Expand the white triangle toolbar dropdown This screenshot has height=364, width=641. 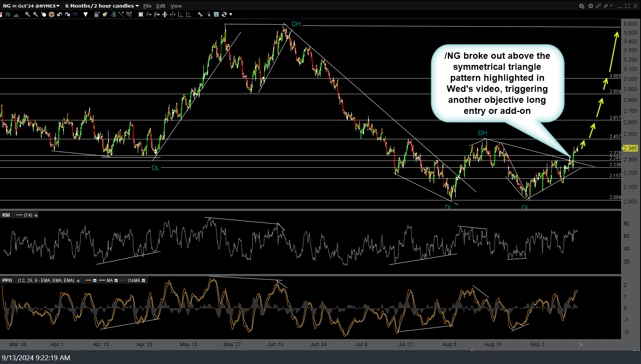86,14
